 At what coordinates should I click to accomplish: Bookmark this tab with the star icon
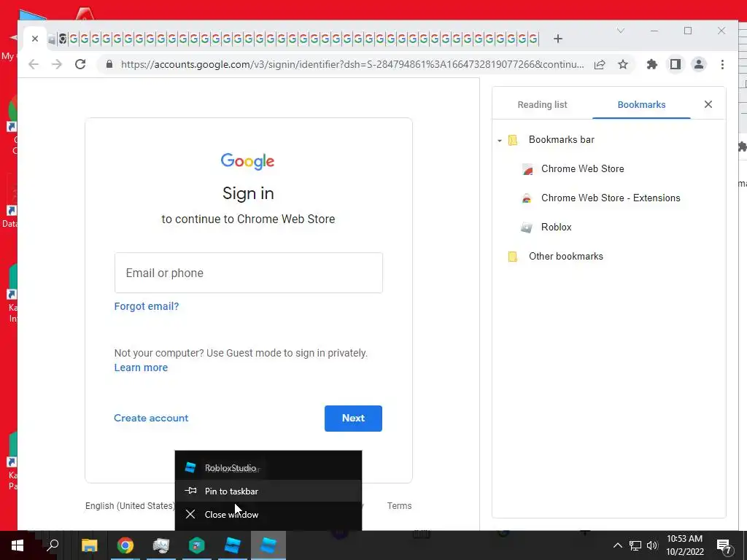tap(623, 64)
